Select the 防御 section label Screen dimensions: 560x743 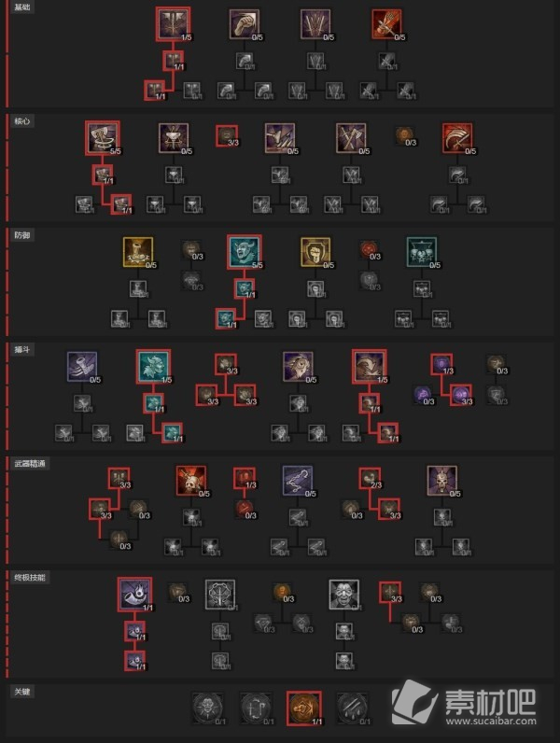point(21,235)
